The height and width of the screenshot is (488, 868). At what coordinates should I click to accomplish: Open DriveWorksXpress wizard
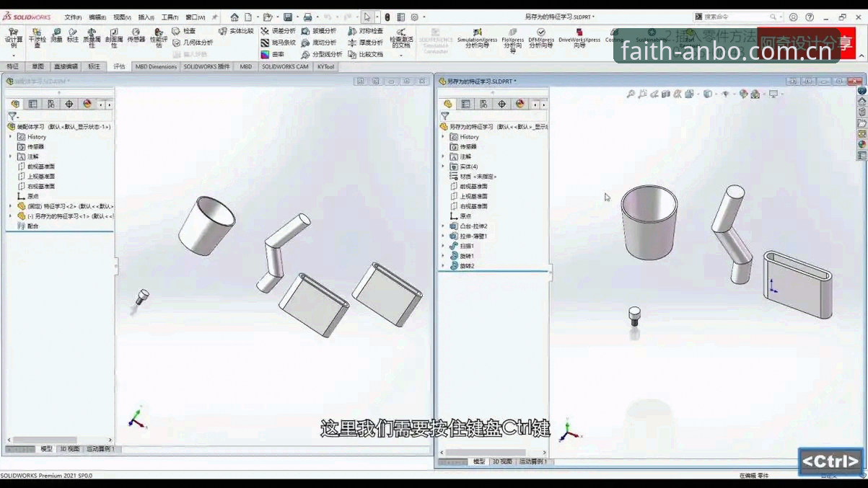tap(579, 38)
